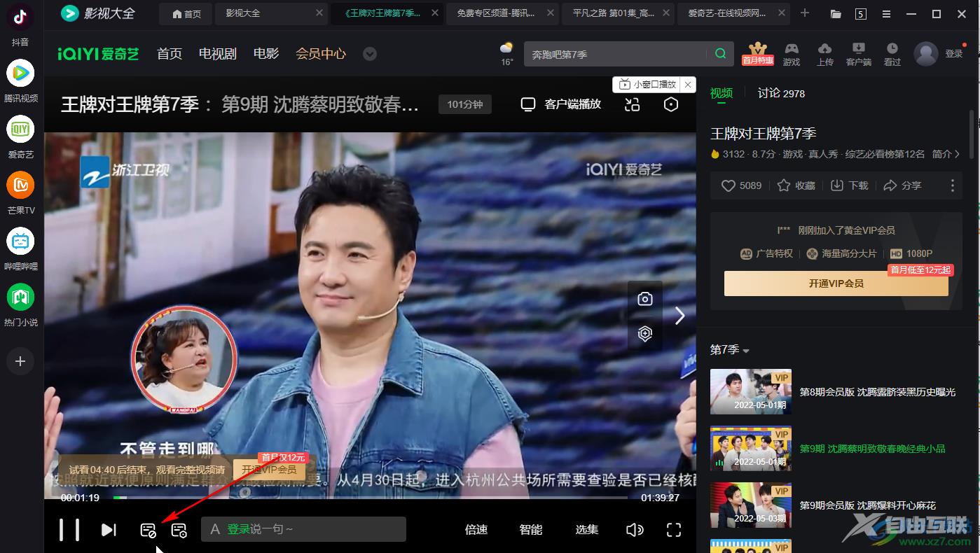Expand navigation more dropdown arrow
Image resolution: width=980 pixels, height=553 pixels.
pyautogui.click(x=370, y=54)
